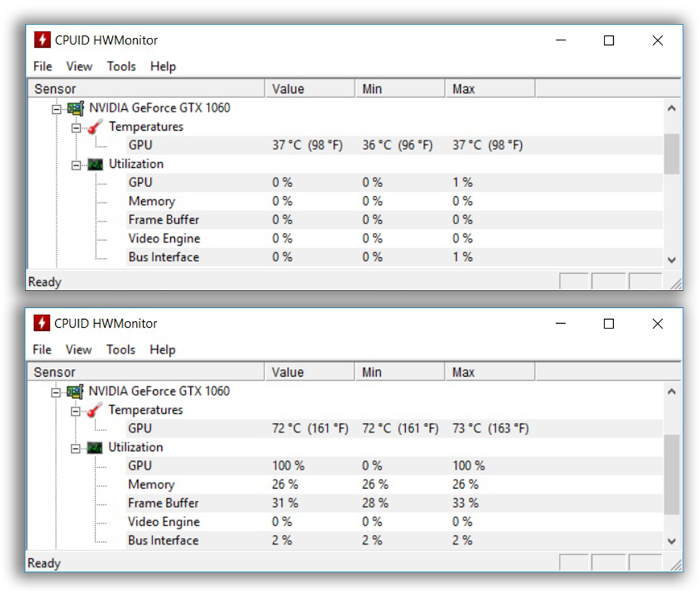This screenshot has width=700, height=591.
Task: Open the File menu in top window
Action: 42,66
